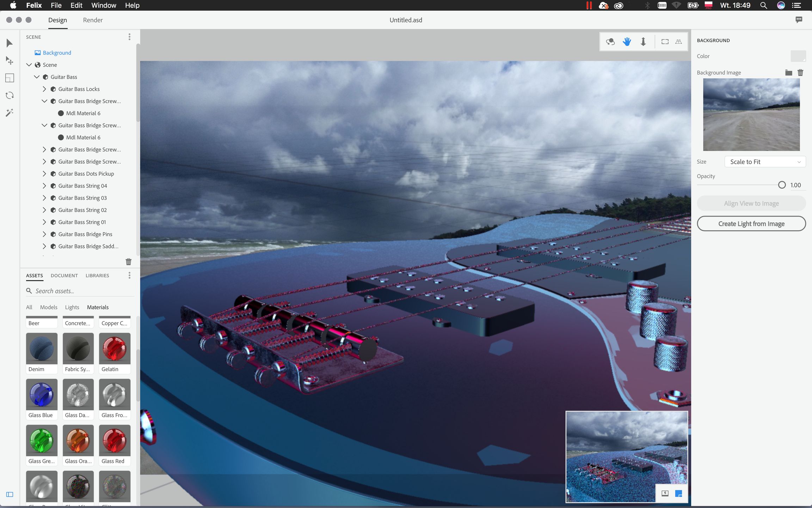The image size is (812, 508).
Task: Delete background image with trash icon
Action: pyautogui.click(x=800, y=72)
